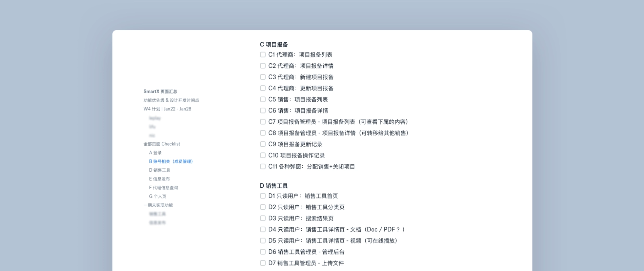The width and height of the screenshot is (644, 271).
Task: Enable the D3 搜索结果页 checkbox
Action: point(263,218)
